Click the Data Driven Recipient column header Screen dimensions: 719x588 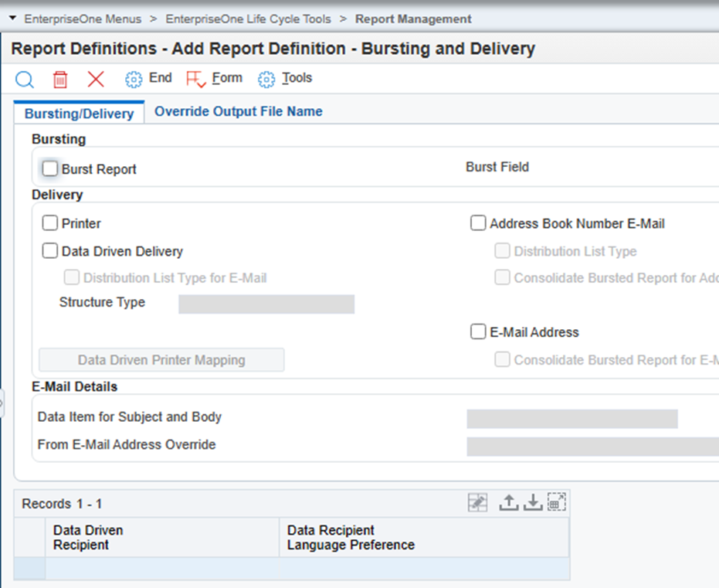pos(162,538)
